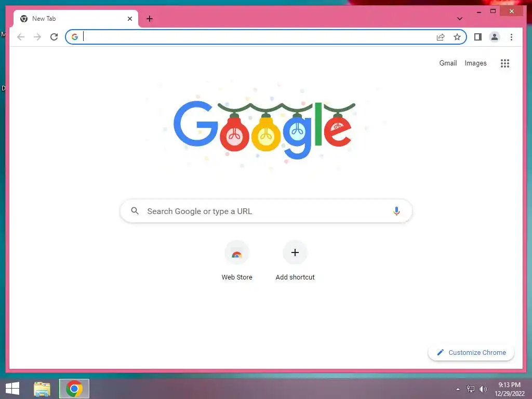
Task: Open the taskbar clock showing 9:13 PM
Action: pyautogui.click(x=509, y=389)
